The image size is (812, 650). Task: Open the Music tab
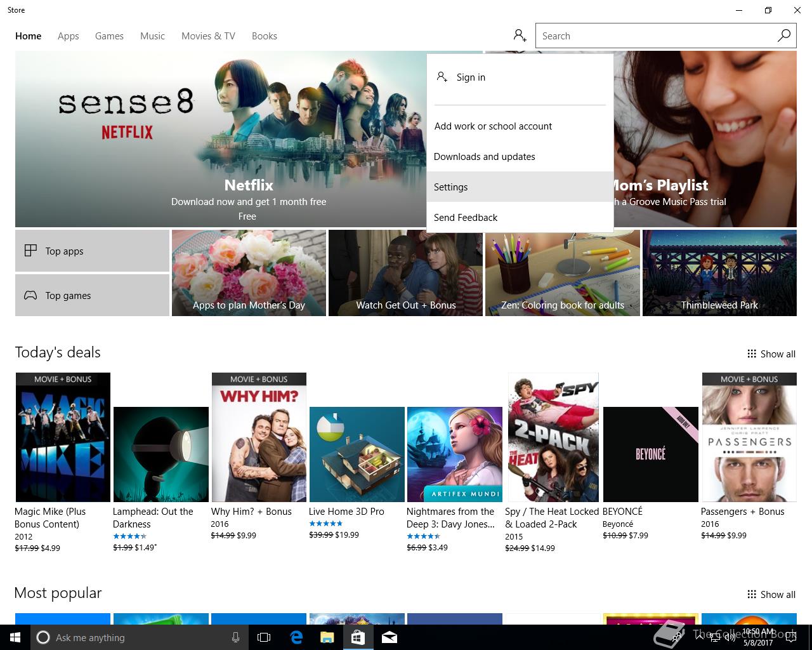pyautogui.click(x=152, y=36)
